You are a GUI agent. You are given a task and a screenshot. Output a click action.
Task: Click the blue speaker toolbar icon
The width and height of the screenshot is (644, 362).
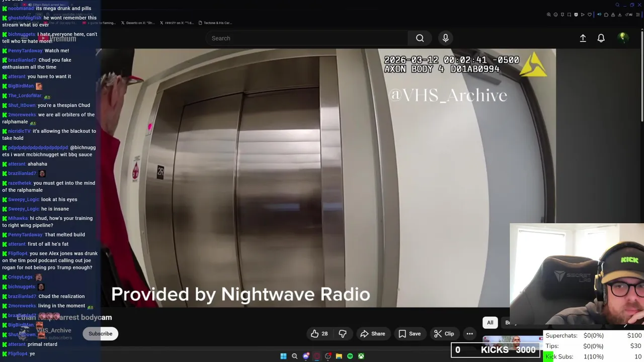[599, 15]
